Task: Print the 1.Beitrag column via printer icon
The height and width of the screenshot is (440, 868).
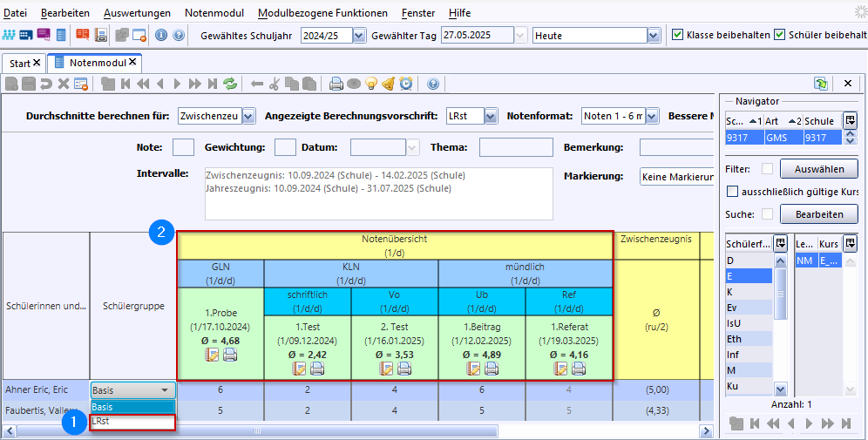Action: point(492,369)
